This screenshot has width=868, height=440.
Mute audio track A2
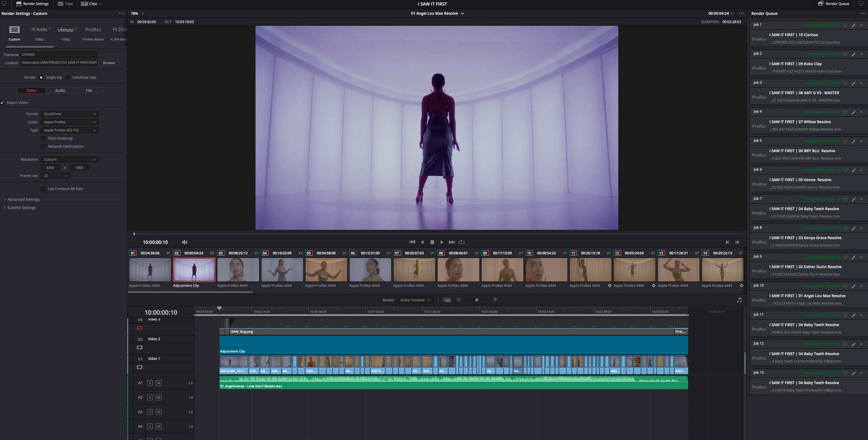(159, 398)
